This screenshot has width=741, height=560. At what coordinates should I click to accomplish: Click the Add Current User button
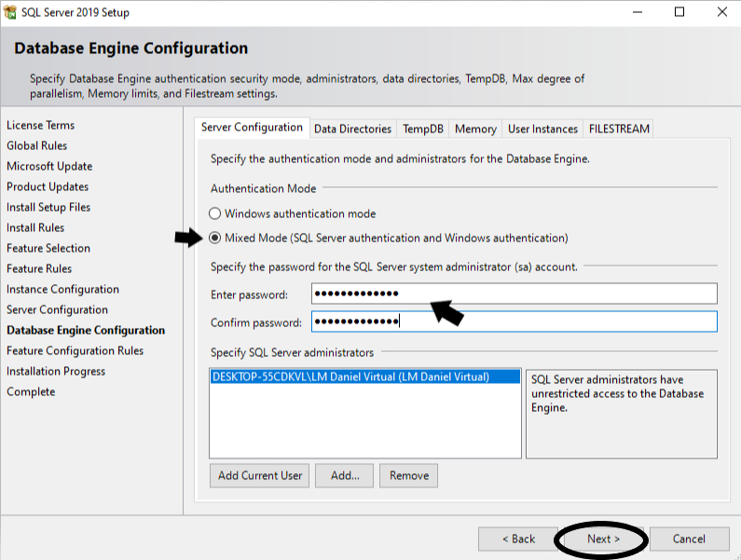click(x=259, y=475)
